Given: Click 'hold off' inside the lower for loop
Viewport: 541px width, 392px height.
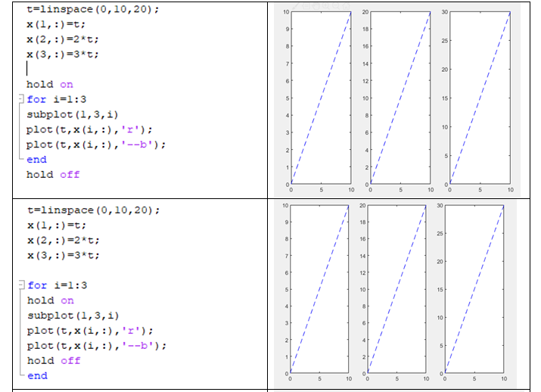Looking at the screenshot, I should [54, 360].
